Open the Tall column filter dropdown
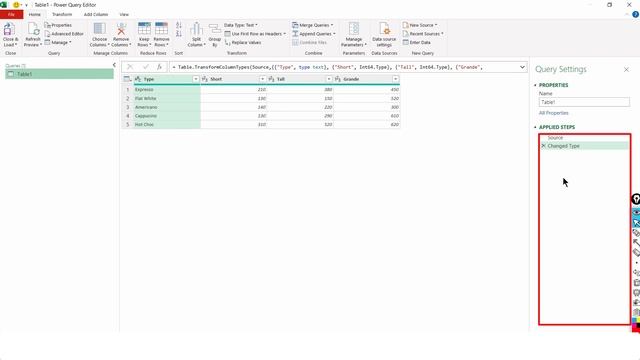The height and width of the screenshot is (360, 640). coord(329,79)
